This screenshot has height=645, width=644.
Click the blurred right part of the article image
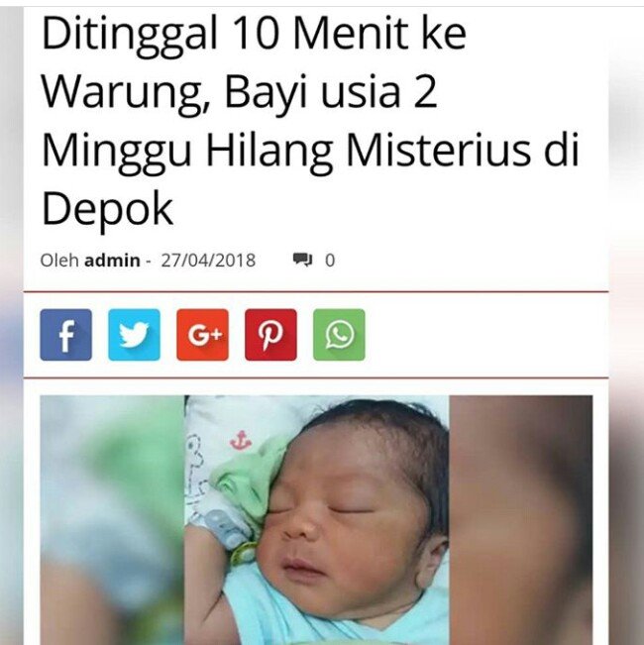521,520
